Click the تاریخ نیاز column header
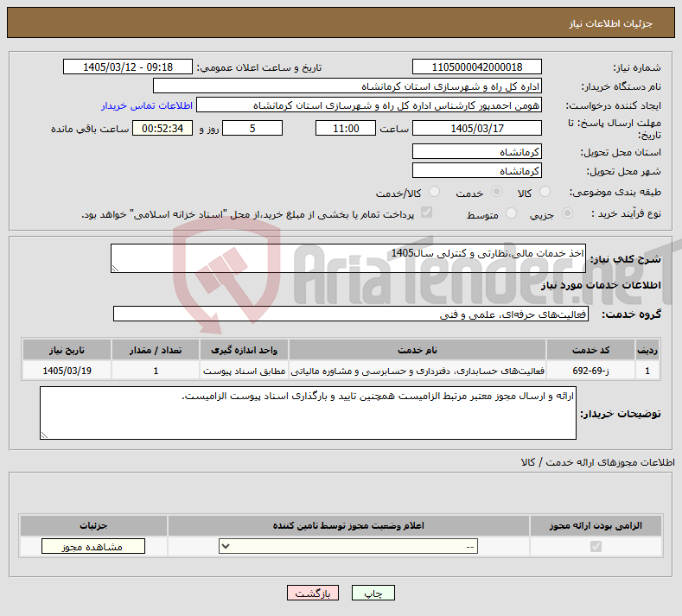The image size is (682, 616). pos(67,350)
